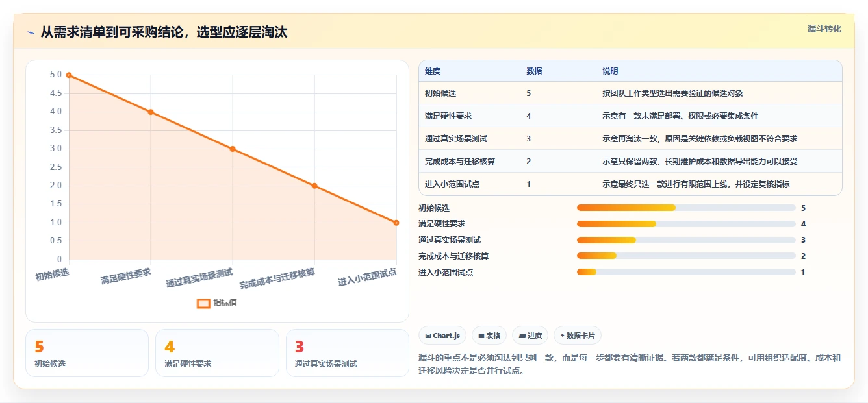Click the chart x-axis label 完成成本与迁移核算
The width and height of the screenshot is (868, 403).
[x=277, y=279]
